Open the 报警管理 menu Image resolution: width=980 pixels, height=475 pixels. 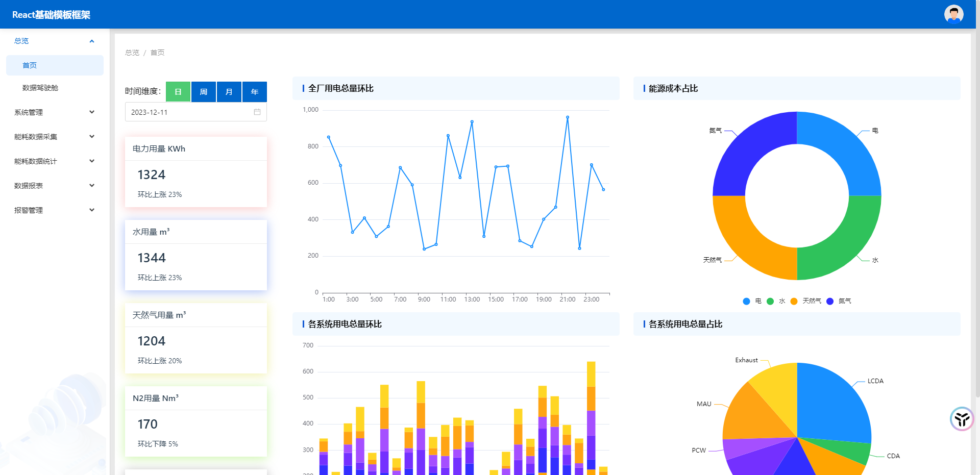click(55, 210)
